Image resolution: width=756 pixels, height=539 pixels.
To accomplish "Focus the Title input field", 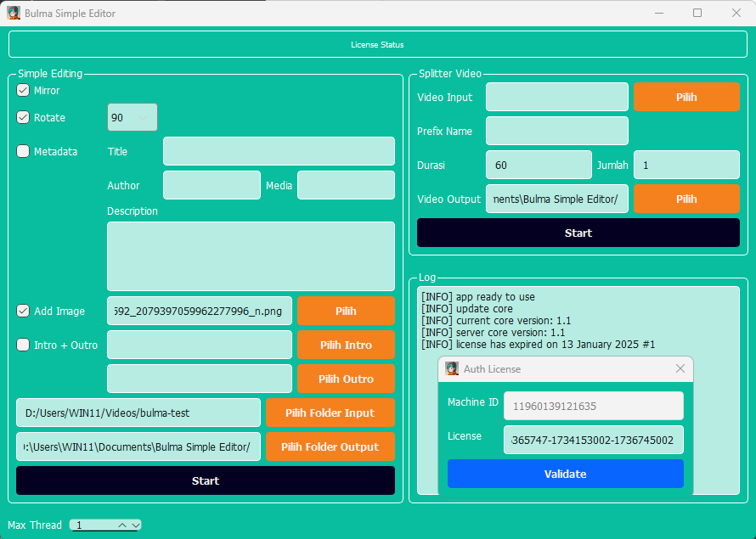I will tap(279, 151).
